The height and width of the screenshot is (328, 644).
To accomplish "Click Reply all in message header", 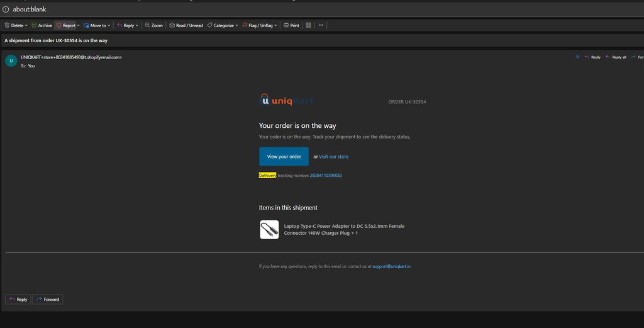I will click(616, 57).
